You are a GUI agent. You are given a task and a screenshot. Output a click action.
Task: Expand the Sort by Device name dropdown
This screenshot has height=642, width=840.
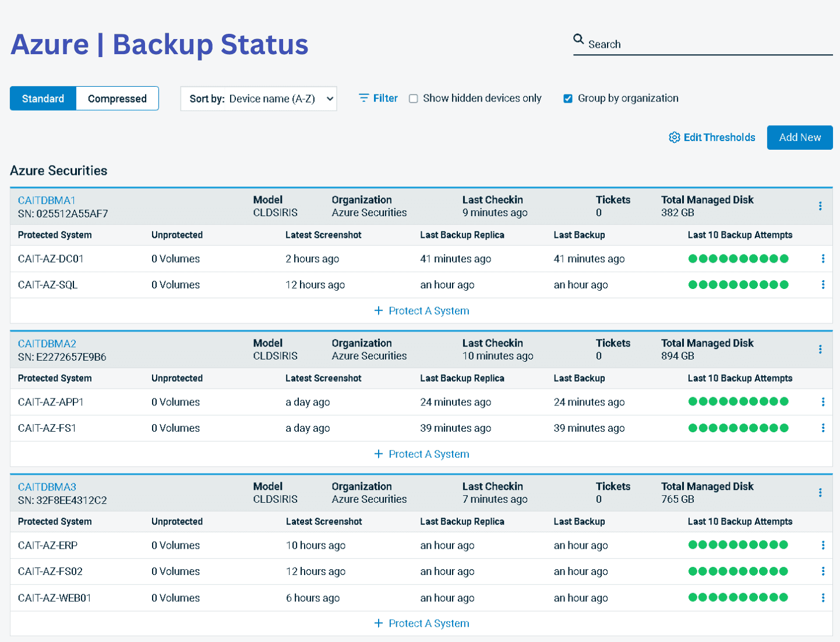pyautogui.click(x=259, y=98)
